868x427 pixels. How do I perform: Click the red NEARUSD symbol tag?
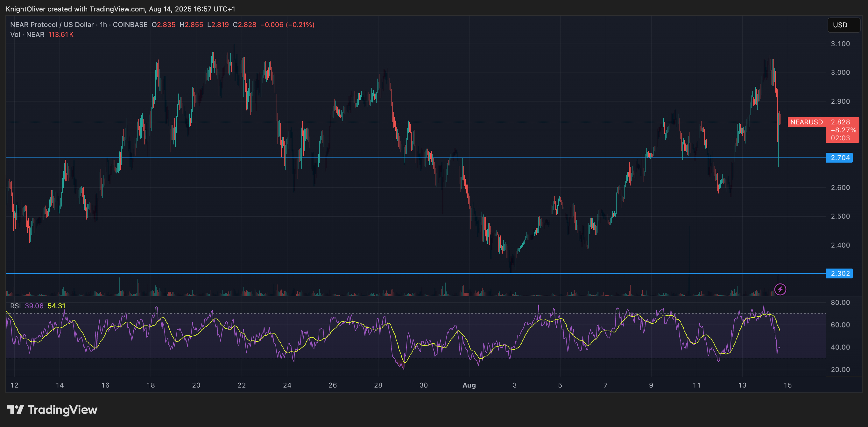[806, 122]
